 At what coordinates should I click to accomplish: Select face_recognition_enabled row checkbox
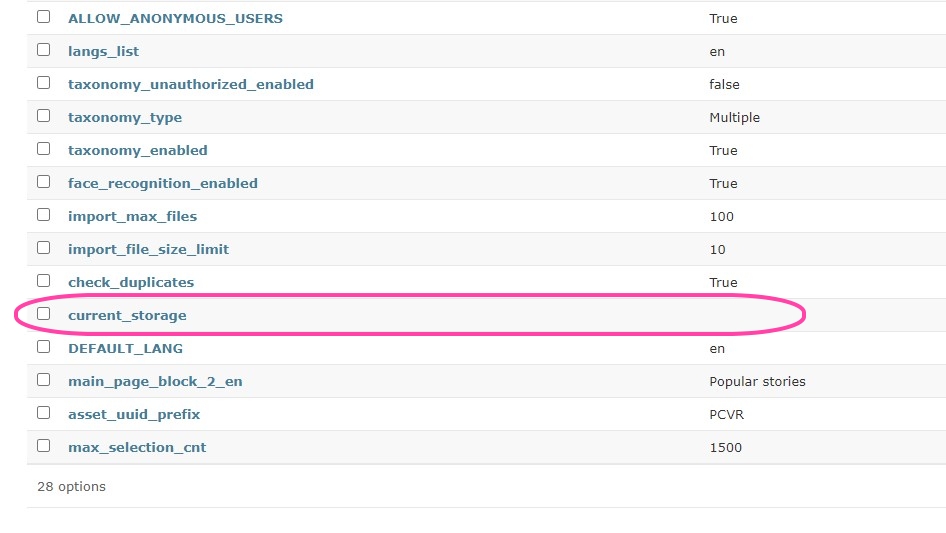point(43,182)
